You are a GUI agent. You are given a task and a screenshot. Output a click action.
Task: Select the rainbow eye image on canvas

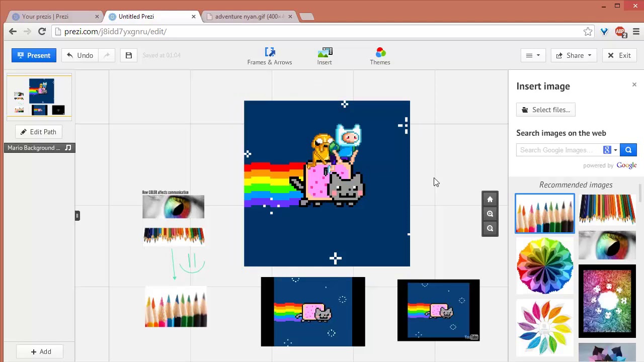(173, 207)
